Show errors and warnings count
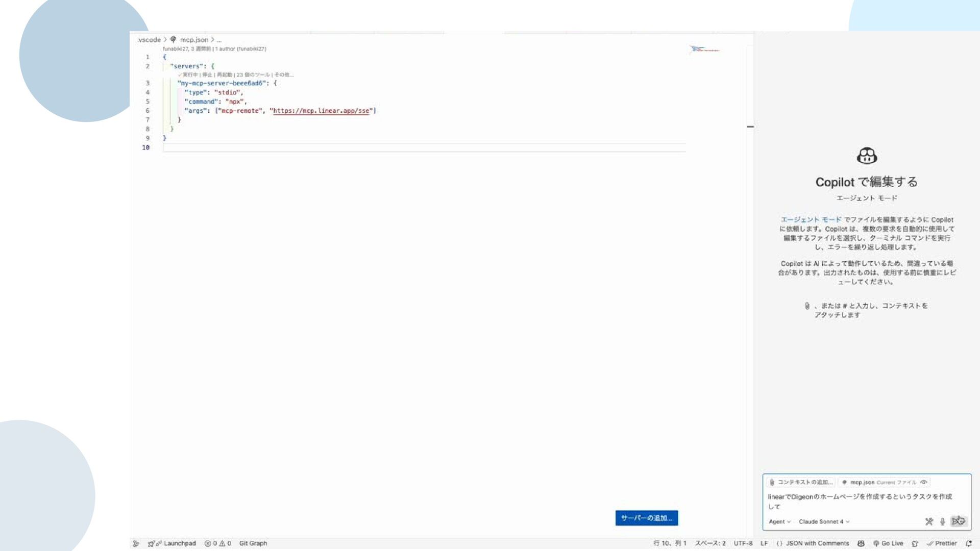The height and width of the screenshot is (551, 980). pos(218,543)
